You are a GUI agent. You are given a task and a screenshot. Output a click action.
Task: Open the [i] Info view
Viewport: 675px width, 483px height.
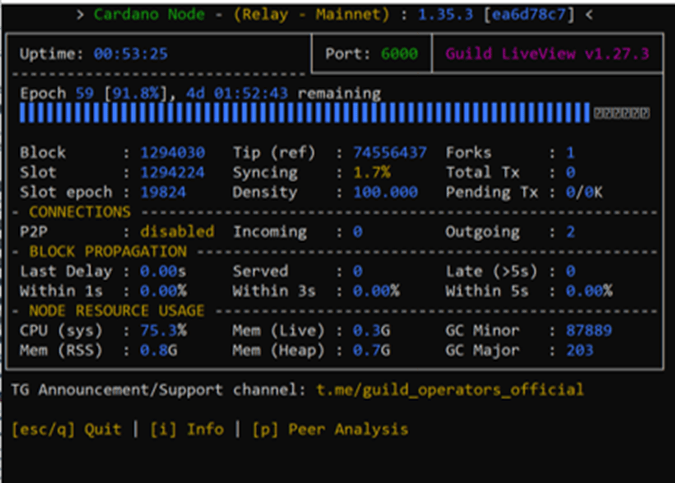187,429
